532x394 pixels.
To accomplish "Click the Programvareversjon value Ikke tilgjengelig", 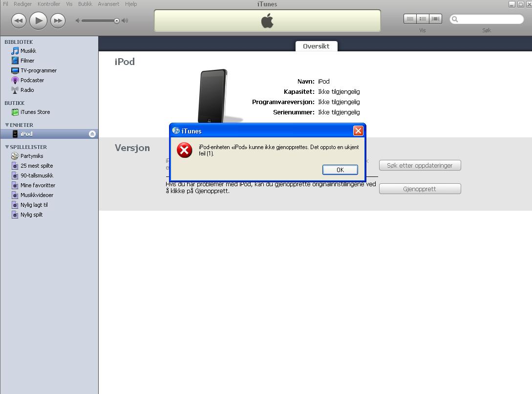I will pyautogui.click(x=339, y=102).
